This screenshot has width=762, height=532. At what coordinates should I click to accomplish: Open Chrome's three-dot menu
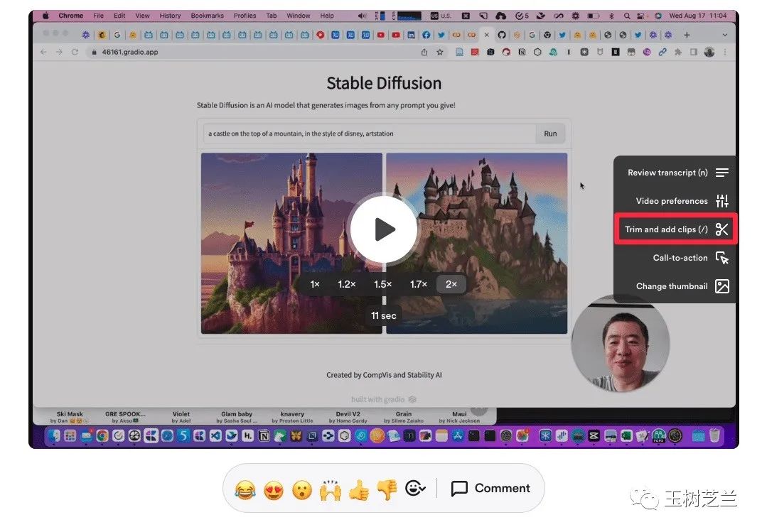725,52
